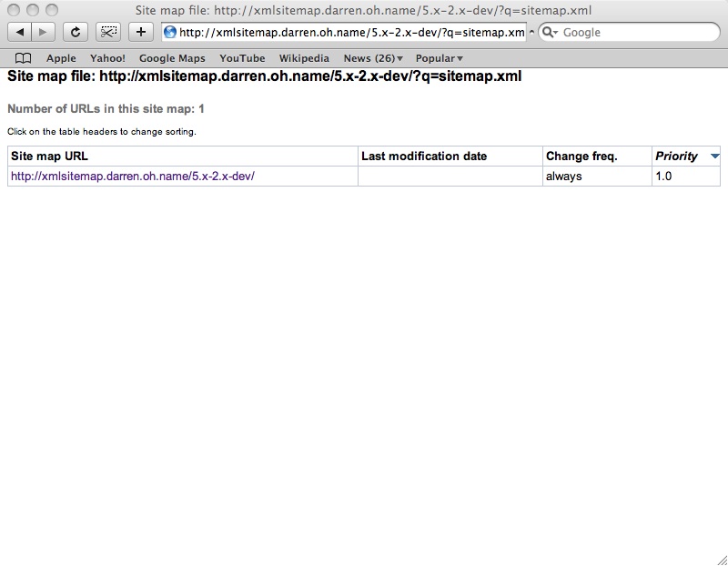Sort table by Site map URL header
This screenshot has width=728, height=566.
pos(183,156)
